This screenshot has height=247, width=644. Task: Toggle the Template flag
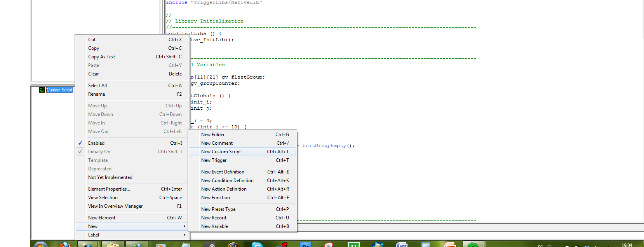tap(132, 160)
